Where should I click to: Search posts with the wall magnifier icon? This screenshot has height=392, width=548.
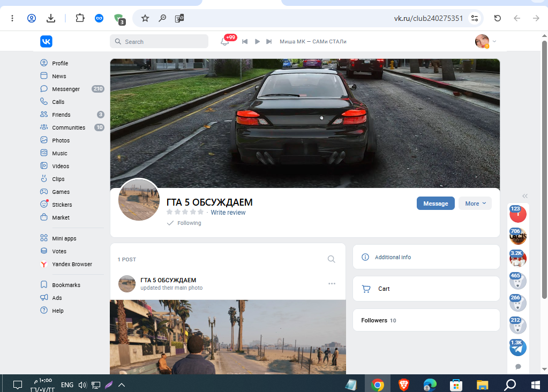331,259
